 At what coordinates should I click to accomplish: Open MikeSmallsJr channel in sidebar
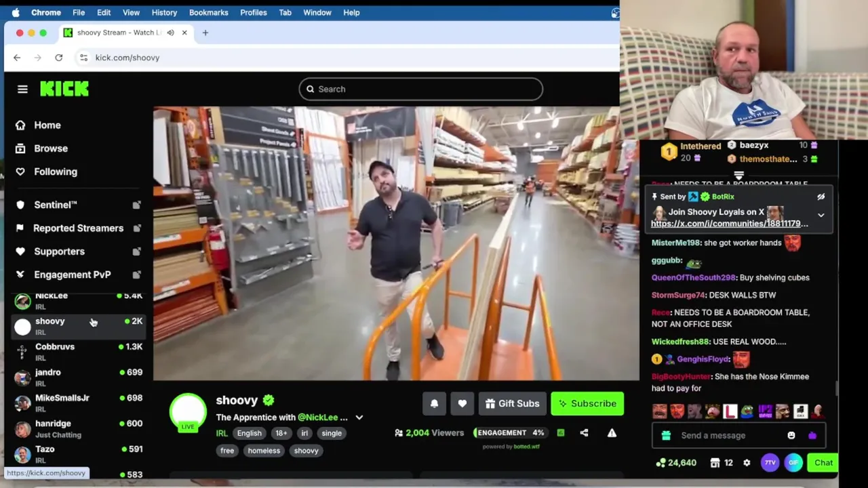78,403
